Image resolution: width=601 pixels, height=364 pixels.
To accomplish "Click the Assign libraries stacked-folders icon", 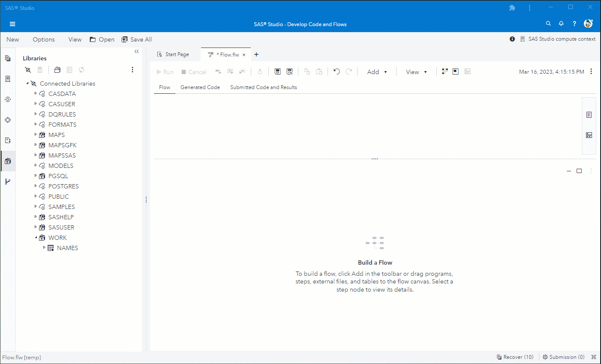I will click(x=57, y=70).
